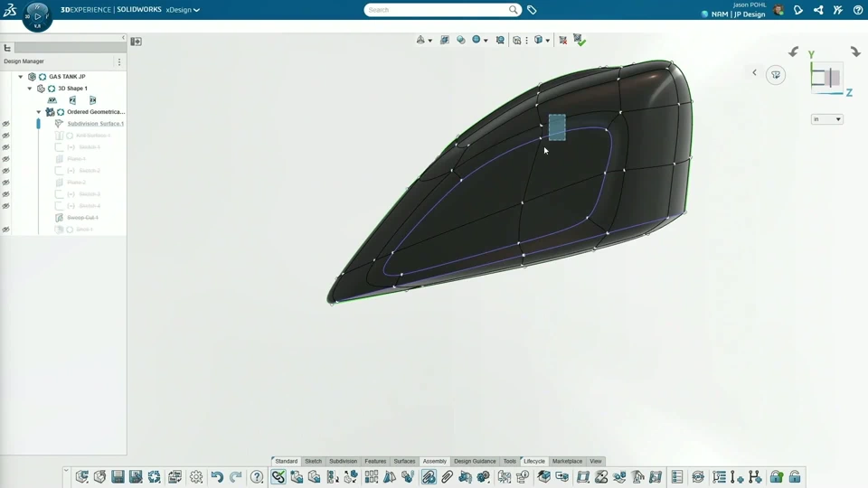The width and height of the screenshot is (868, 488).
Task: Rotate view with right curved arrow
Action: tap(855, 52)
